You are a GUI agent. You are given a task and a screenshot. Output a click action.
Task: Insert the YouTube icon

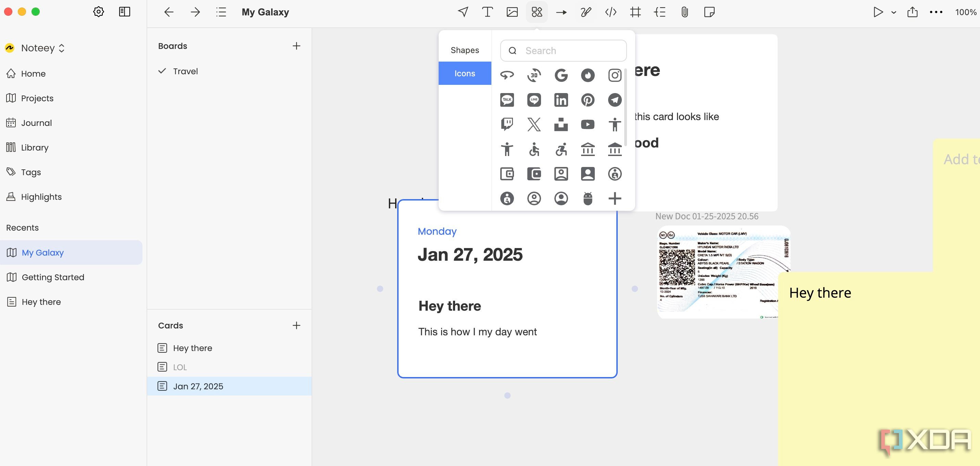[x=587, y=125]
